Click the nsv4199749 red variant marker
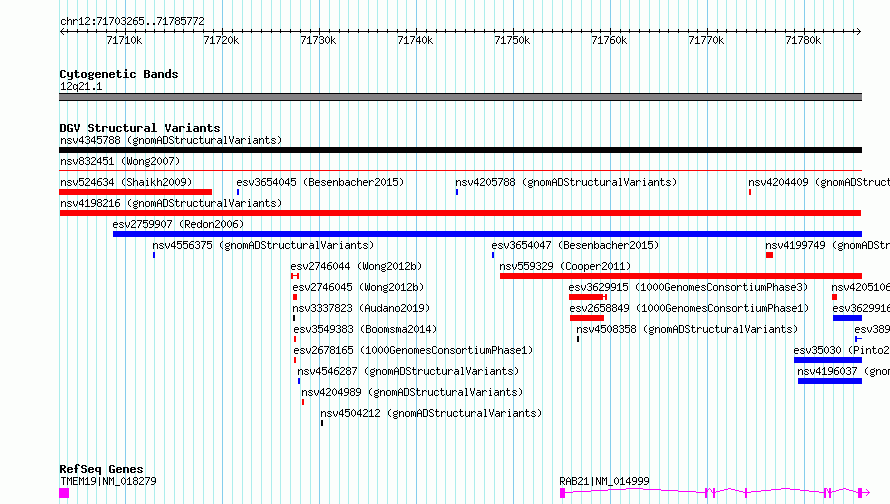 (x=769, y=255)
